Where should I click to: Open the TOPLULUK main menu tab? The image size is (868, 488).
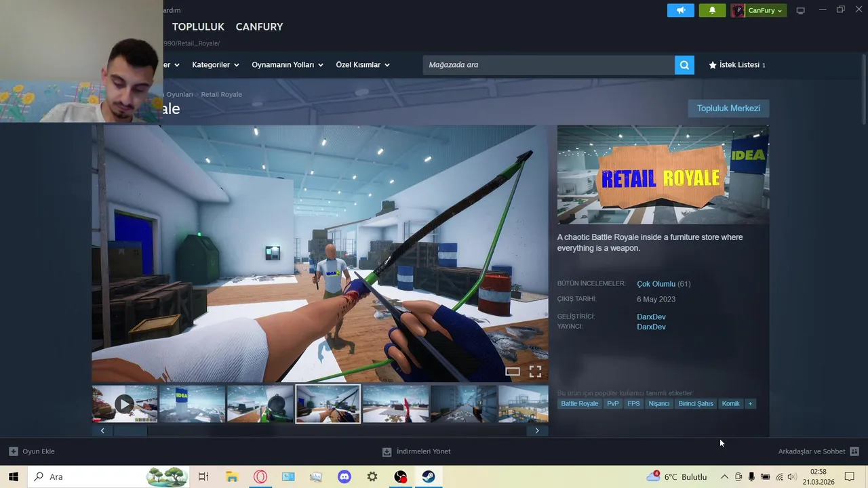(x=198, y=27)
